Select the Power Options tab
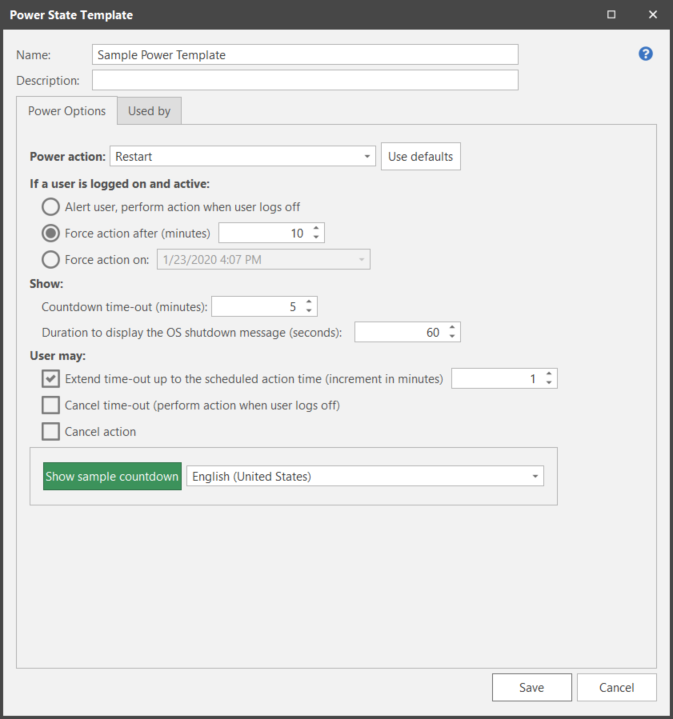The width and height of the screenshot is (673, 719). [x=67, y=111]
